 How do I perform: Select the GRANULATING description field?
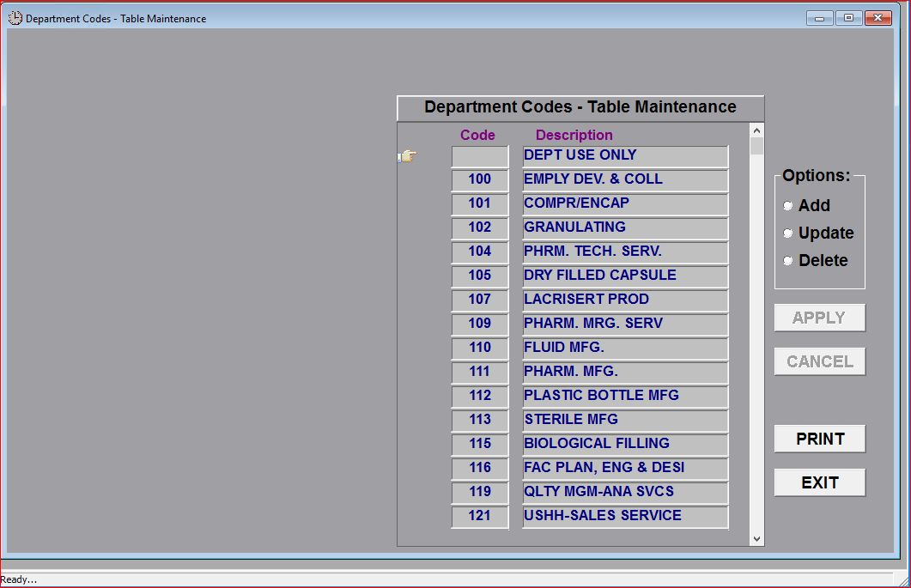[x=625, y=228]
